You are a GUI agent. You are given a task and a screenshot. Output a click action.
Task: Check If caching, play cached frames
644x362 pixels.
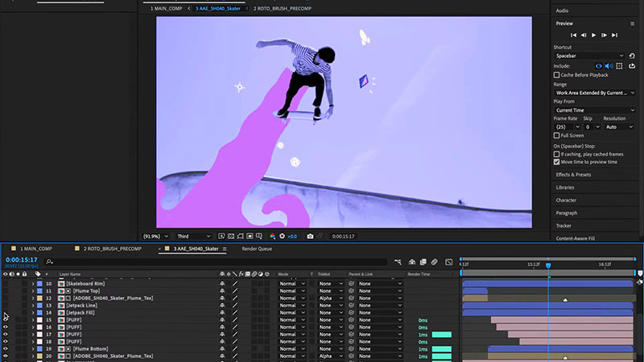coord(556,154)
